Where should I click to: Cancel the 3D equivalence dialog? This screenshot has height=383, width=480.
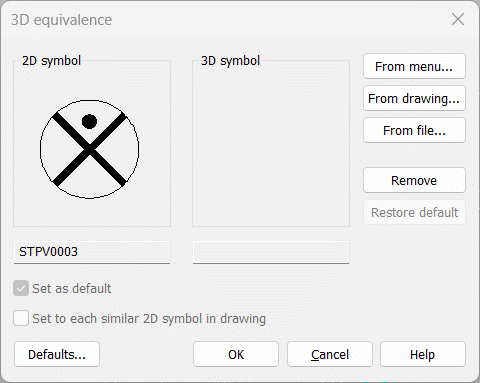click(330, 354)
